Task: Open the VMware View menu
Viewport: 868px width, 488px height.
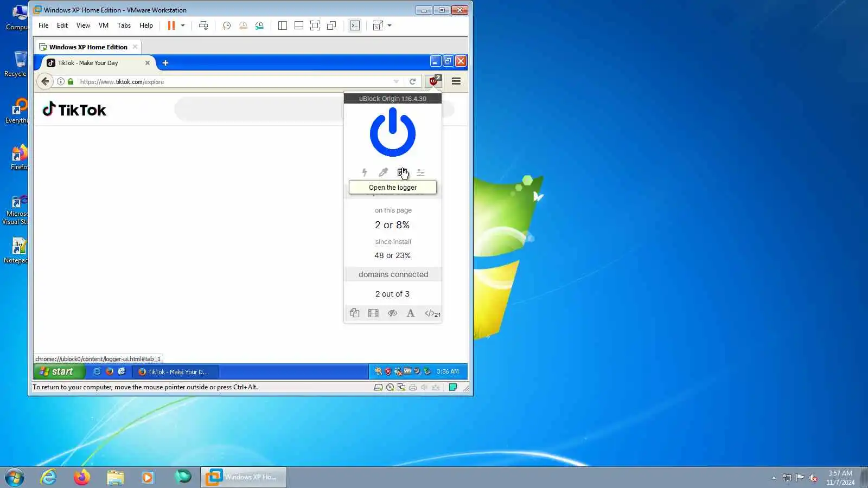Action: (x=83, y=25)
